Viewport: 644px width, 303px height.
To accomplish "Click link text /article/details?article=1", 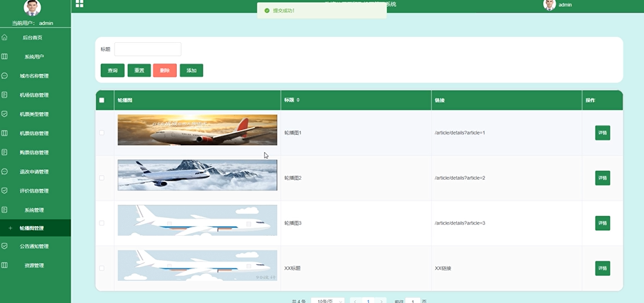I will [460, 133].
